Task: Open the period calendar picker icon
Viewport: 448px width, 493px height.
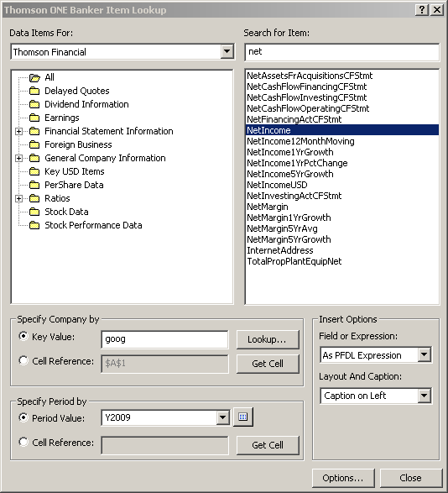Action: tap(242, 417)
